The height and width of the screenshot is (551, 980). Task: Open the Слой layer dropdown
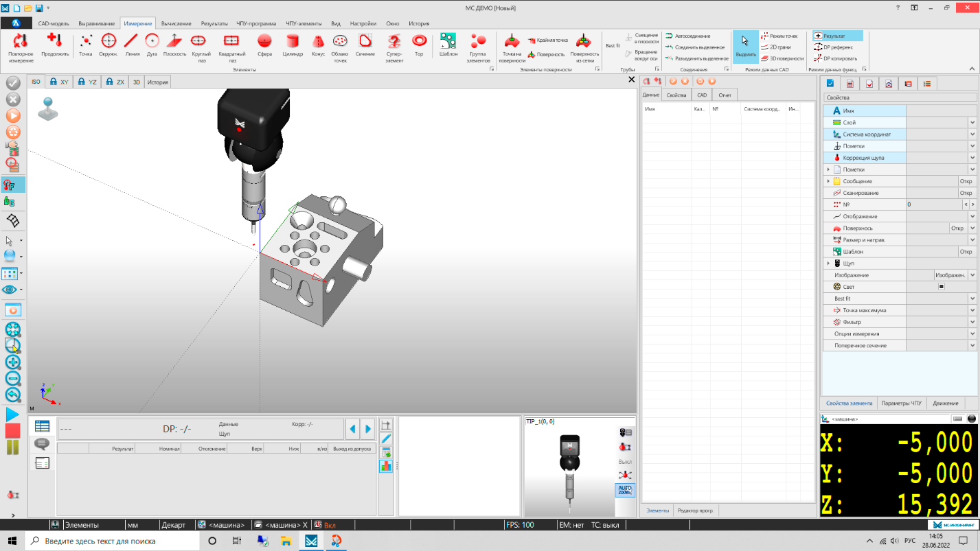click(972, 123)
